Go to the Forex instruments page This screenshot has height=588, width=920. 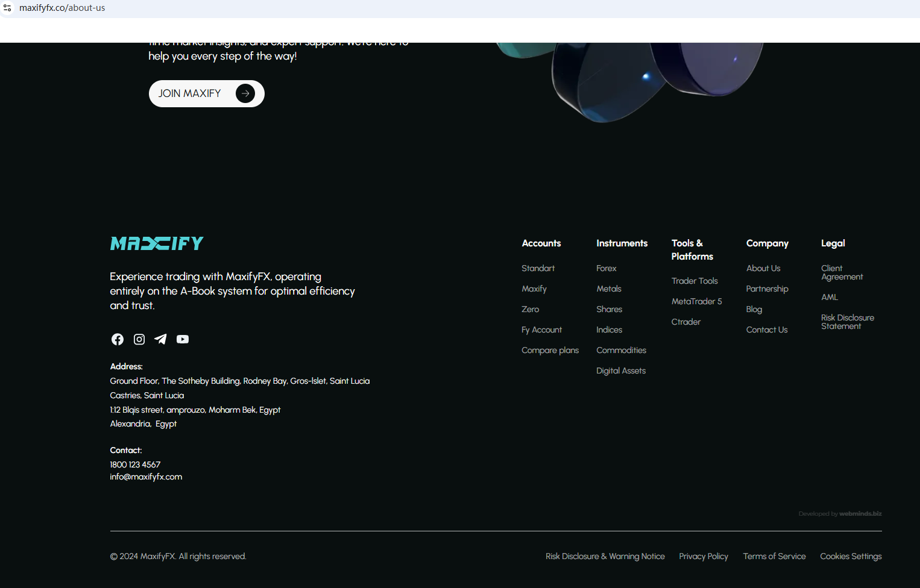606,268
